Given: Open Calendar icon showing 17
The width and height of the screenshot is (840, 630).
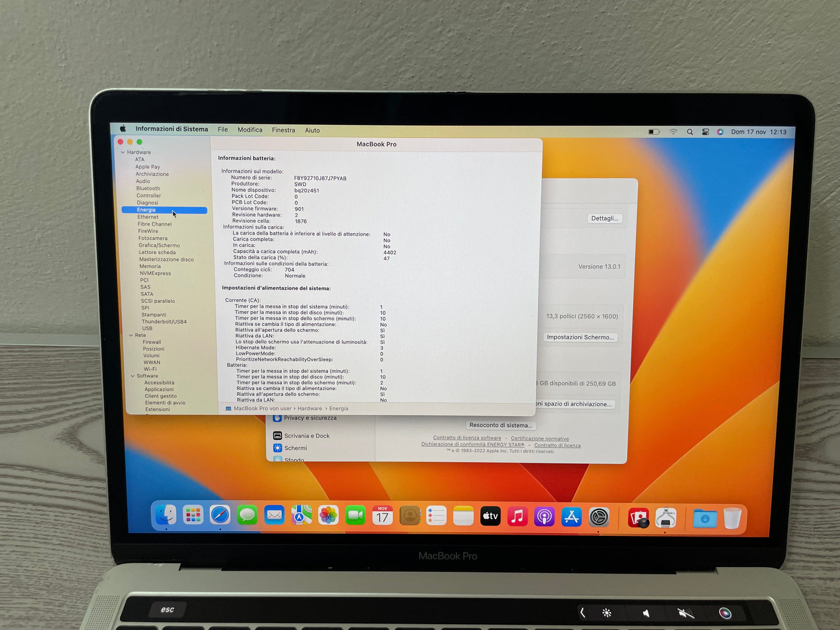Looking at the screenshot, I should pos(383,516).
